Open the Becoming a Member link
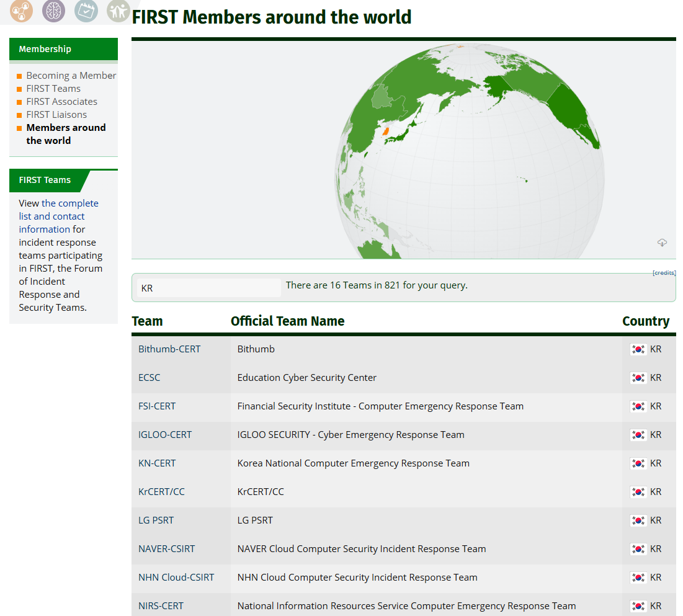This screenshot has width=683, height=616. click(x=71, y=75)
